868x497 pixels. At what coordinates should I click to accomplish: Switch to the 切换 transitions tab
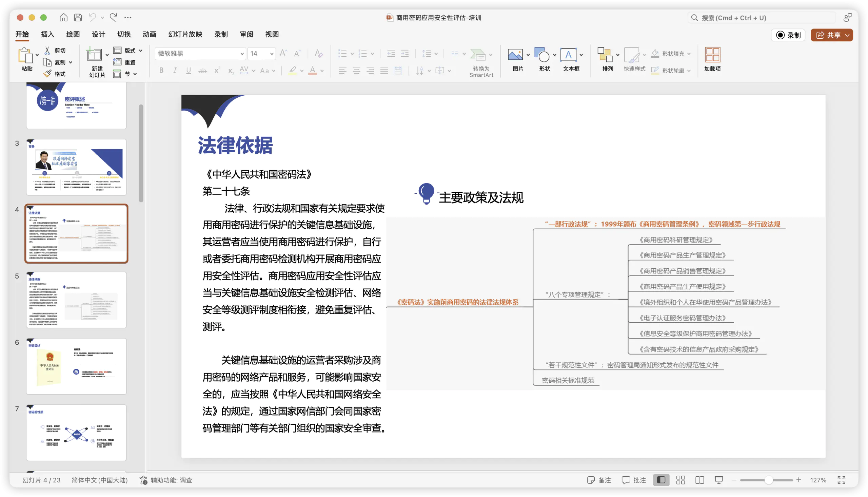[124, 34]
